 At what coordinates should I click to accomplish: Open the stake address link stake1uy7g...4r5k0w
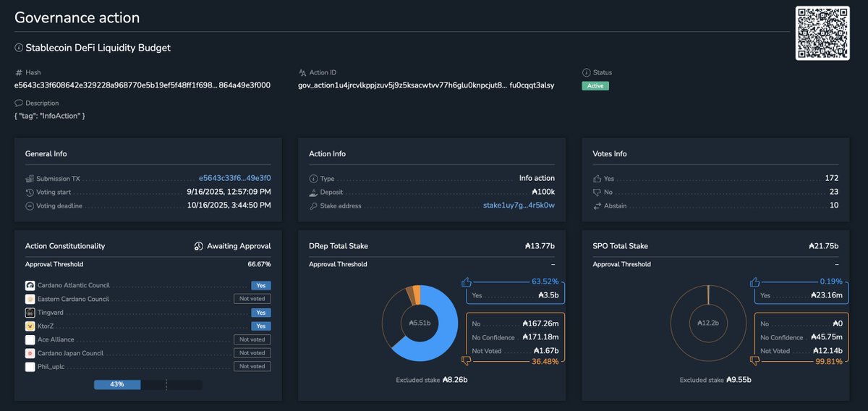click(519, 205)
